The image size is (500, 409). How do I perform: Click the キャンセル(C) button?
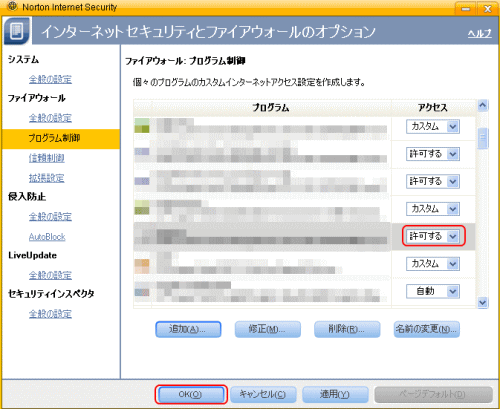(x=263, y=394)
